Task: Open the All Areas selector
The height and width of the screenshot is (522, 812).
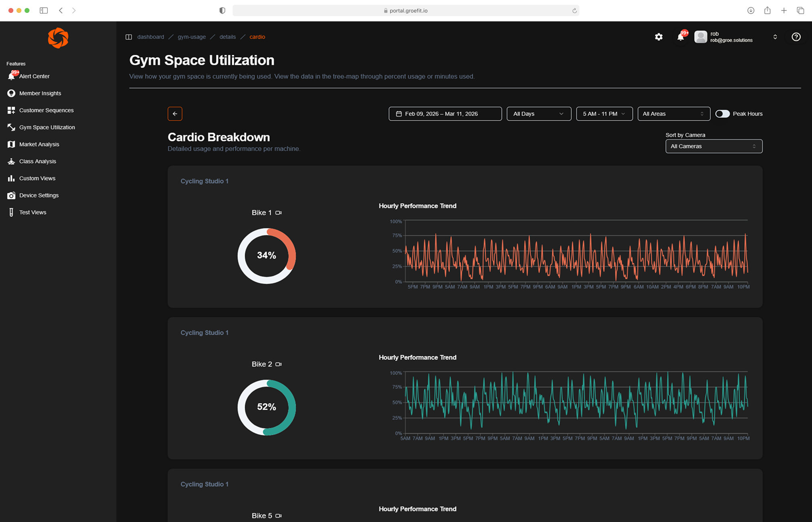Action: click(673, 114)
